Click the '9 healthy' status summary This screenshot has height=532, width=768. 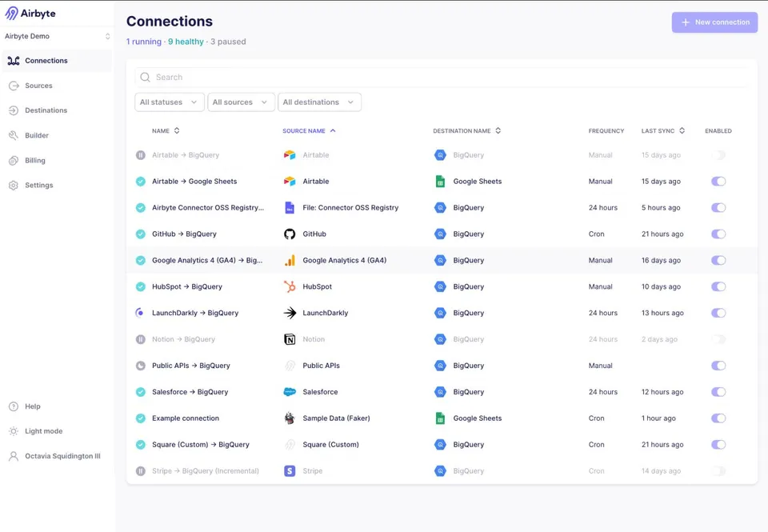[186, 42]
